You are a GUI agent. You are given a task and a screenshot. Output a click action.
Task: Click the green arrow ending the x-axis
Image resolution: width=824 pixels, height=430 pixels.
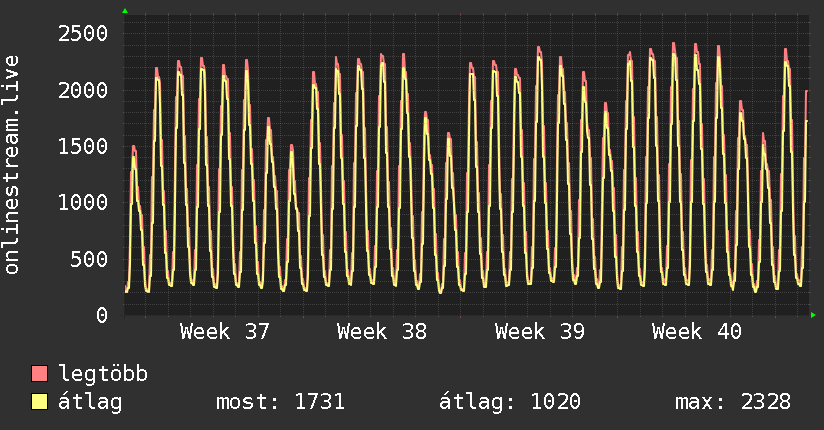click(813, 315)
